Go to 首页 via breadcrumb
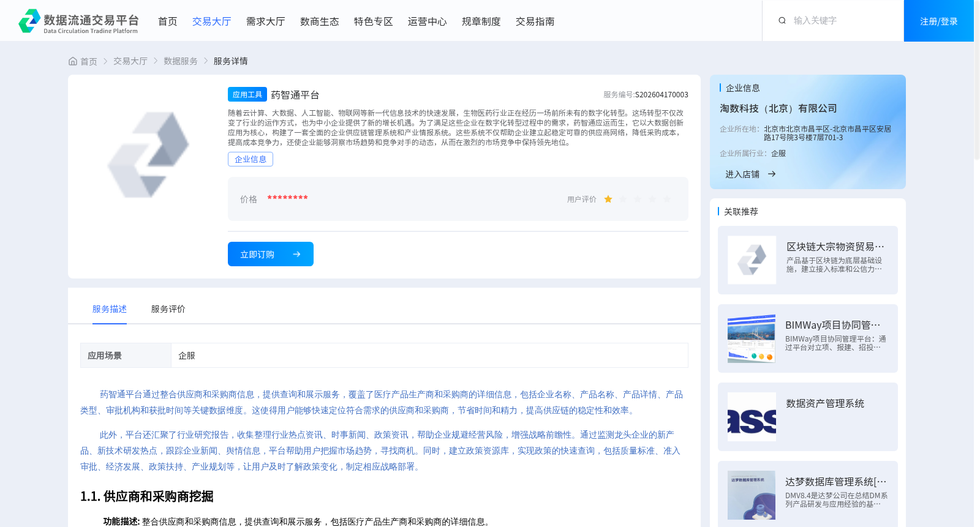Viewport: 980px width, 527px height. click(89, 61)
